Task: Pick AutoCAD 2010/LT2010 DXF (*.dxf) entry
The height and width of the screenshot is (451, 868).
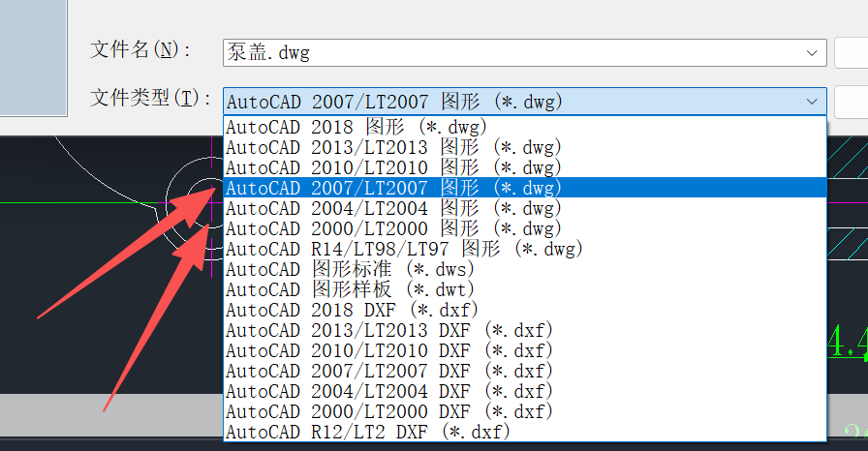Action: pos(525,350)
